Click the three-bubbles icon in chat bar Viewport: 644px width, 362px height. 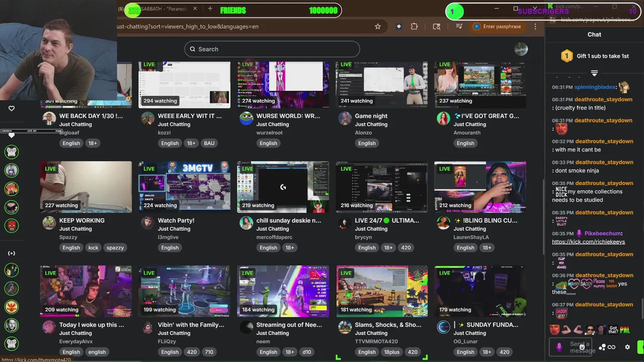click(x=602, y=347)
